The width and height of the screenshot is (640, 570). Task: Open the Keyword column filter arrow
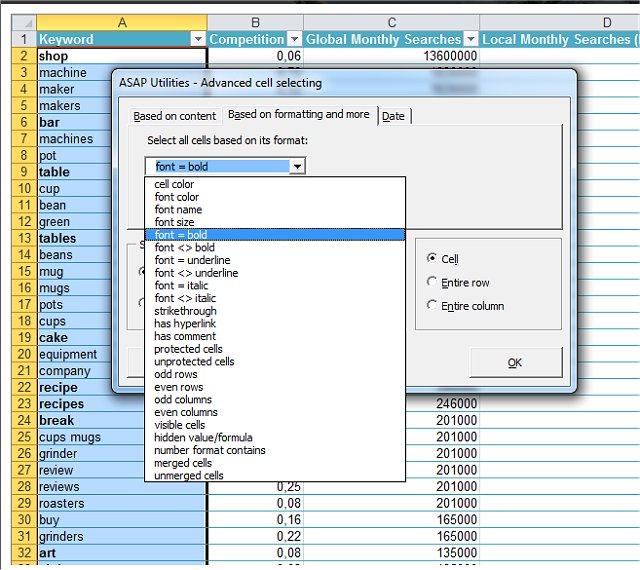click(x=197, y=40)
